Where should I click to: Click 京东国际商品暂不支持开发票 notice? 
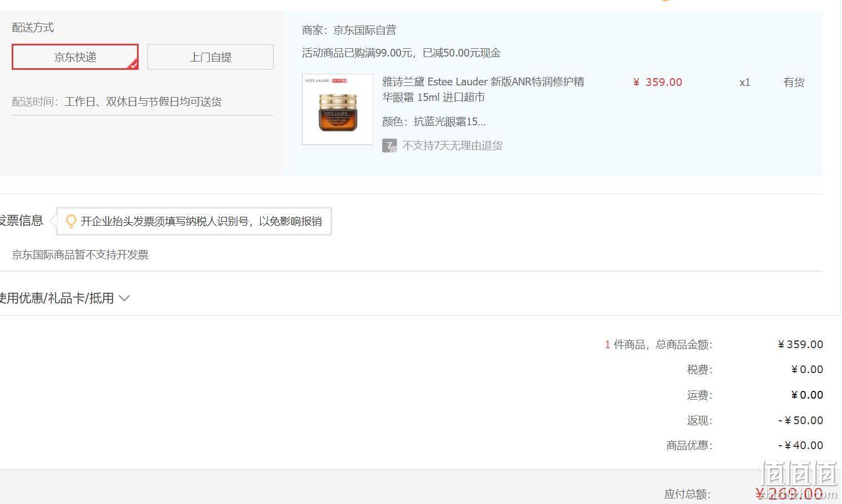click(80, 254)
